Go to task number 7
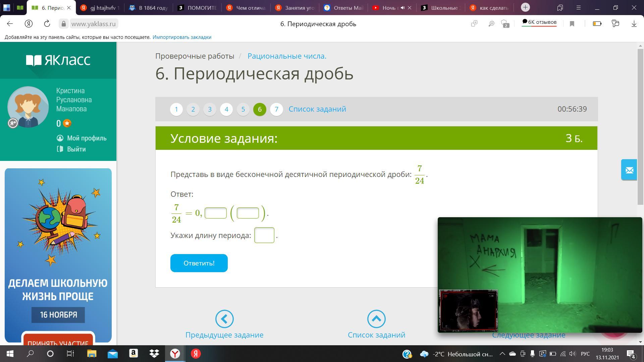644x362 pixels. pos(276,109)
